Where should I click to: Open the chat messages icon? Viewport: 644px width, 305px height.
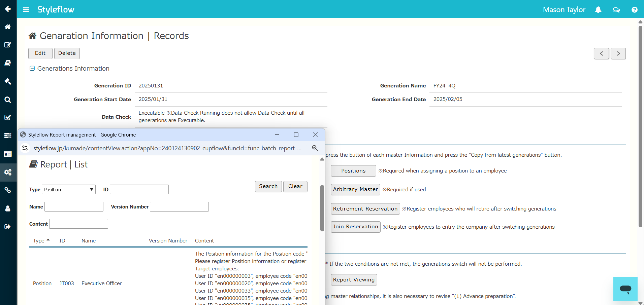coord(616,10)
